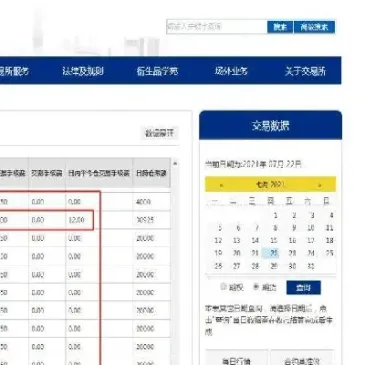Select the 期权 radio button
This screenshot has width=365, height=365.
click(224, 286)
